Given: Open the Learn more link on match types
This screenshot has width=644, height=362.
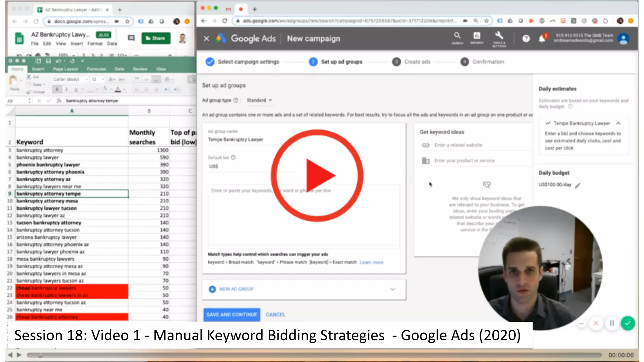Looking at the screenshot, I should (x=371, y=262).
